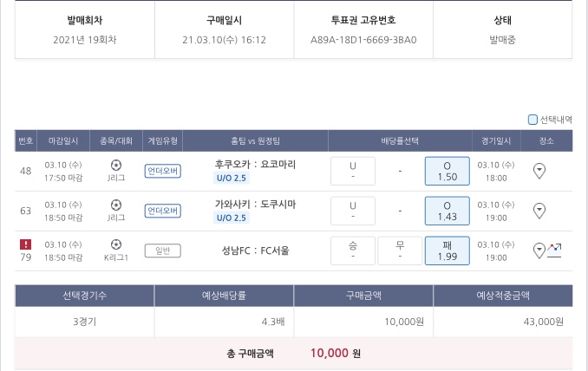Image resolution: width=588 pixels, height=371 pixels.
Task: Select 무 option for 성남FC match
Action: 400,251
